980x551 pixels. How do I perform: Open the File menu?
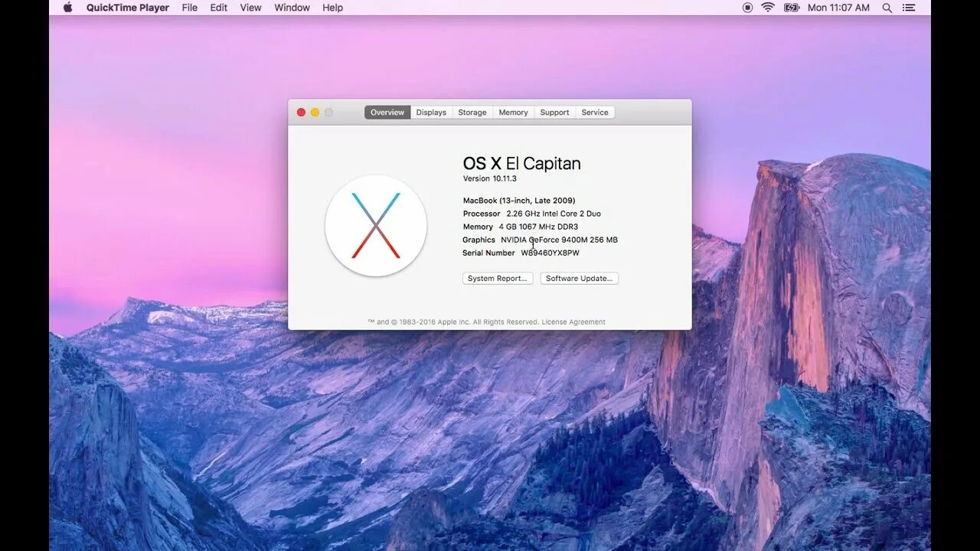point(190,8)
